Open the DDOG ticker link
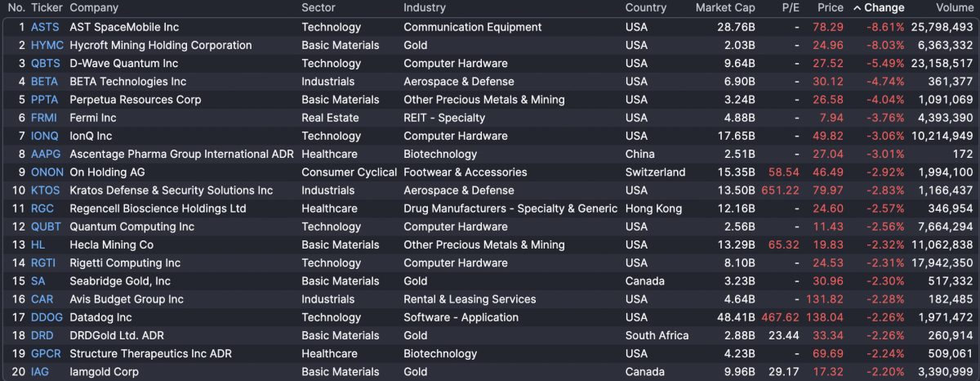980x381 pixels. 47,317
